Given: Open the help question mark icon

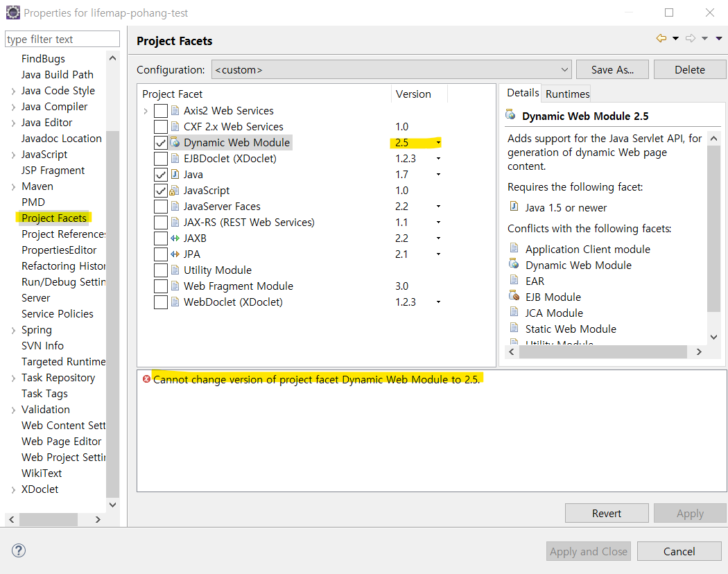Looking at the screenshot, I should tap(19, 550).
